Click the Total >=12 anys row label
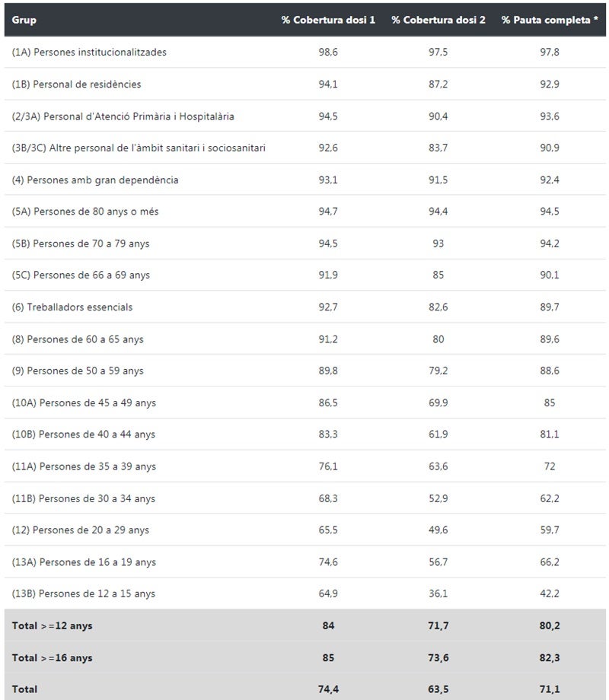The width and height of the screenshot is (609, 700). 53,625
